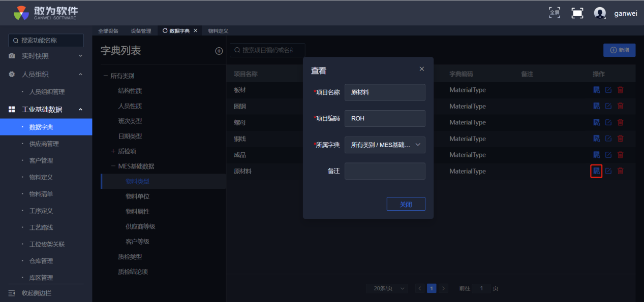Go to the previous page arrow
Image resolution: width=644 pixels, height=302 pixels.
coord(420,288)
